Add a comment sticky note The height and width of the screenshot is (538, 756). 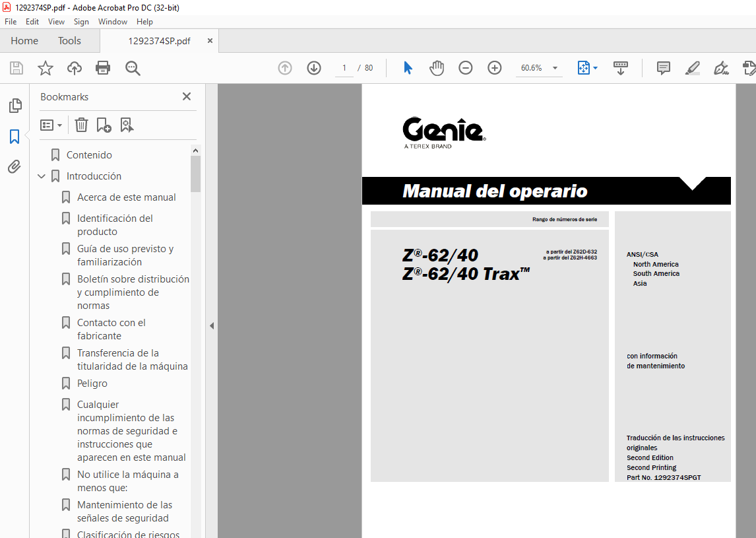664,68
